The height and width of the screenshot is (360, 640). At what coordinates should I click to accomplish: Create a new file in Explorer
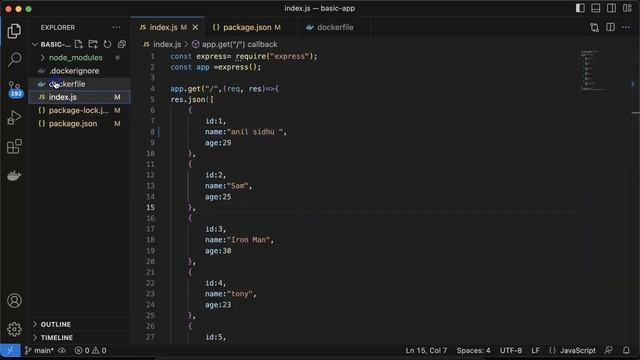pos(79,44)
